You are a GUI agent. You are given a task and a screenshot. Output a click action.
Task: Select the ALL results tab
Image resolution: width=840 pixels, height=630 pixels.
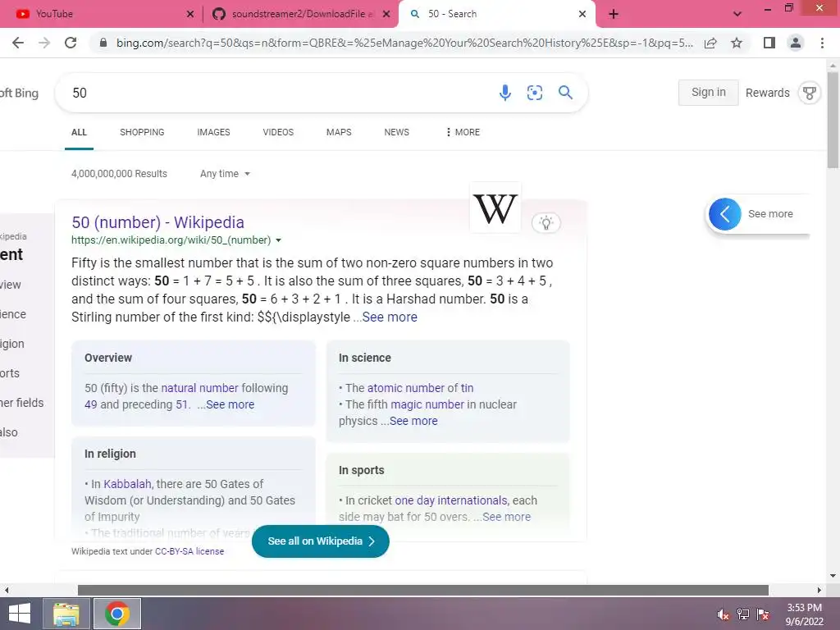[x=80, y=132]
